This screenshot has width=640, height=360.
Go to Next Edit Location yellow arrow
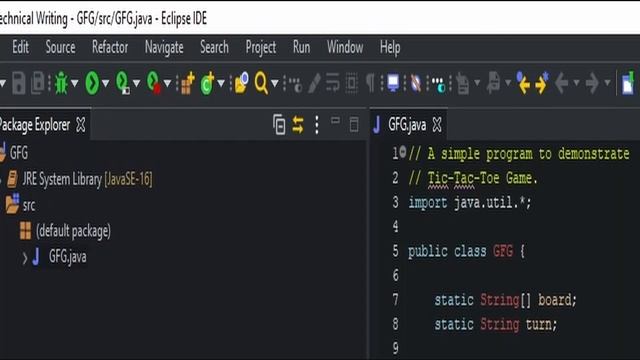542,83
